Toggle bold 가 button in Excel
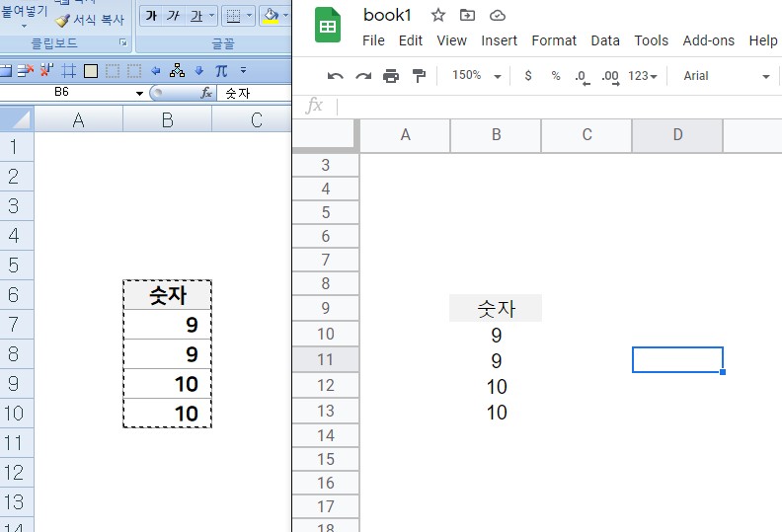The image size is (782, 532). point(151,16)
